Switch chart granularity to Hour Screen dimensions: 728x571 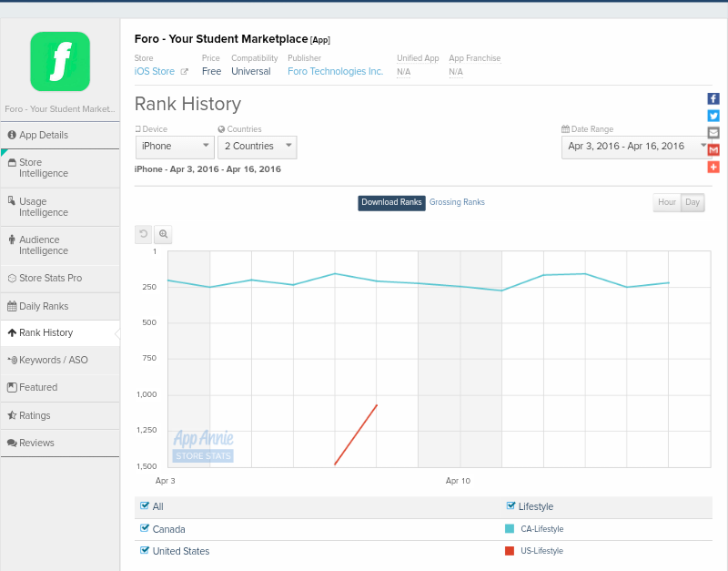click(x=667, y=202)
